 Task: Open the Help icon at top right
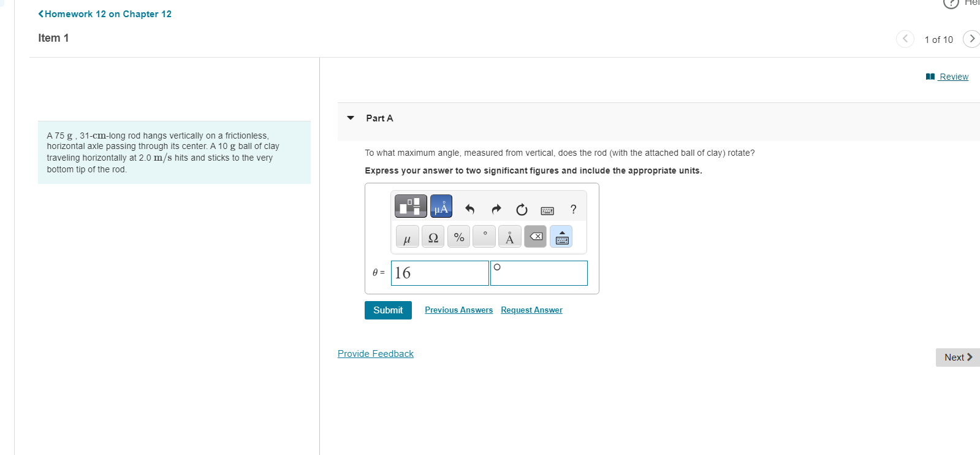(951, 3)
